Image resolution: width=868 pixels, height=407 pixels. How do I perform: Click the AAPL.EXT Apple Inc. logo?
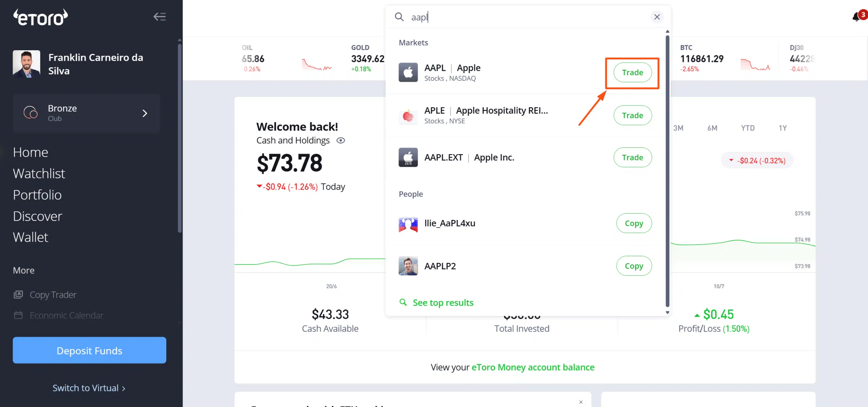click(x=408, y=157)
